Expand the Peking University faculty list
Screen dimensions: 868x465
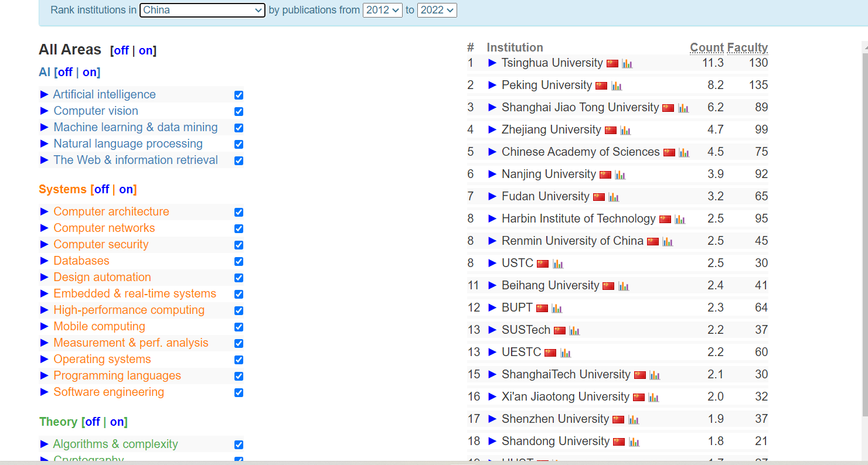tap(492, 85)
